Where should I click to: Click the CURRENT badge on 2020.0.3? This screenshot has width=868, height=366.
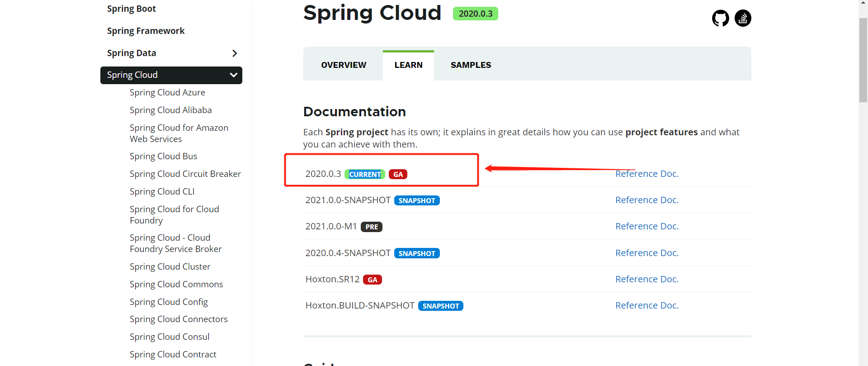(365, 174)
